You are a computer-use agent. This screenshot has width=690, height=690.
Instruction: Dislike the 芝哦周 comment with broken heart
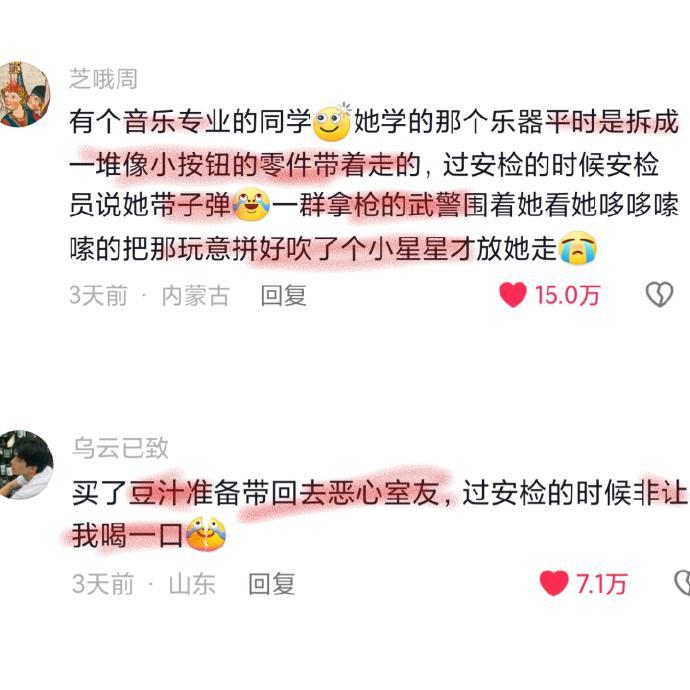click(659, 294)
